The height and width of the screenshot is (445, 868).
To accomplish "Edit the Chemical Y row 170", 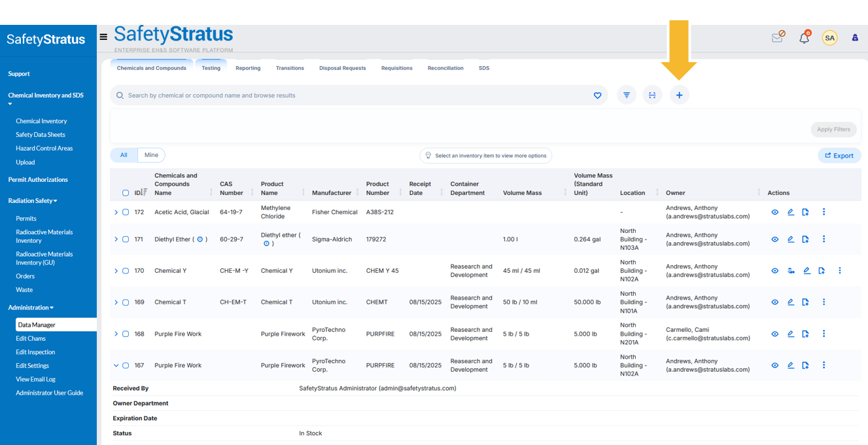I will [807, 271].
